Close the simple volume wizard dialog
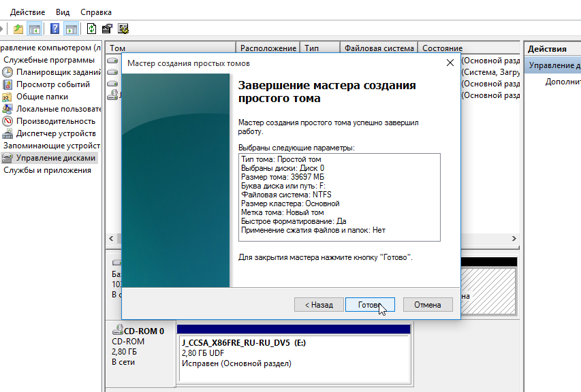 (450, 63)
